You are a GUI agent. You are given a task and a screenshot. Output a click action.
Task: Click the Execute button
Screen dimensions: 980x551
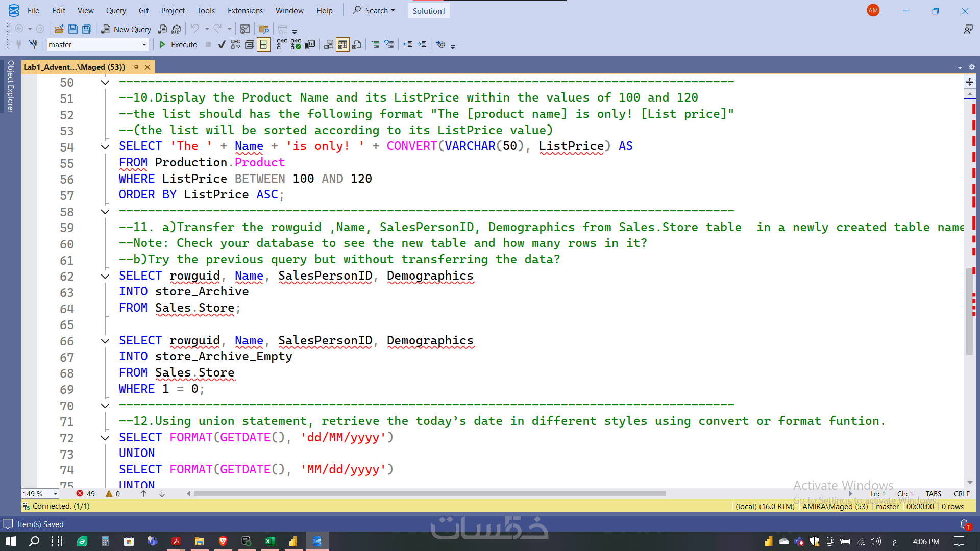(x=178, y=45)
